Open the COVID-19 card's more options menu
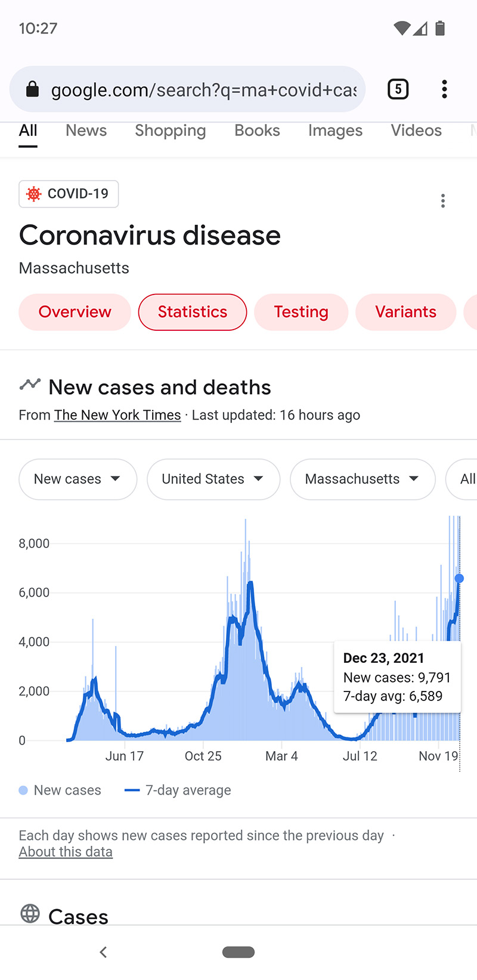477x980 pixels. (x=442, y=201)
